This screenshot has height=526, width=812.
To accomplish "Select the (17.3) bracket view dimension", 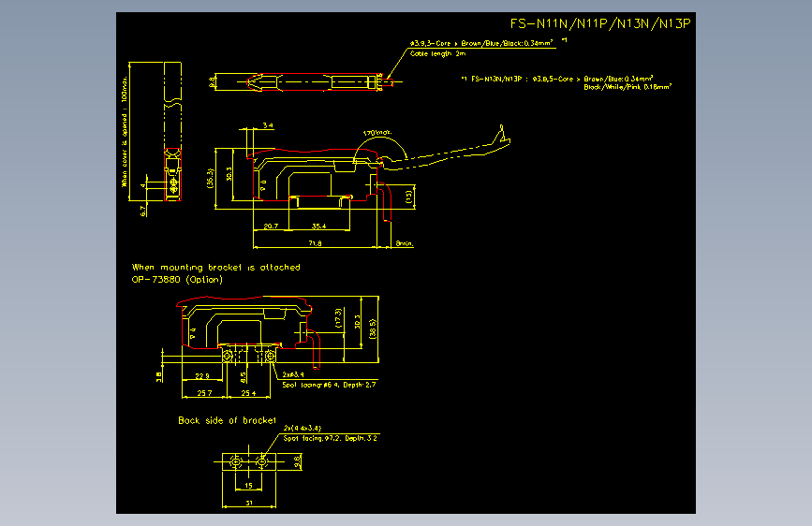I will [338, 318].
